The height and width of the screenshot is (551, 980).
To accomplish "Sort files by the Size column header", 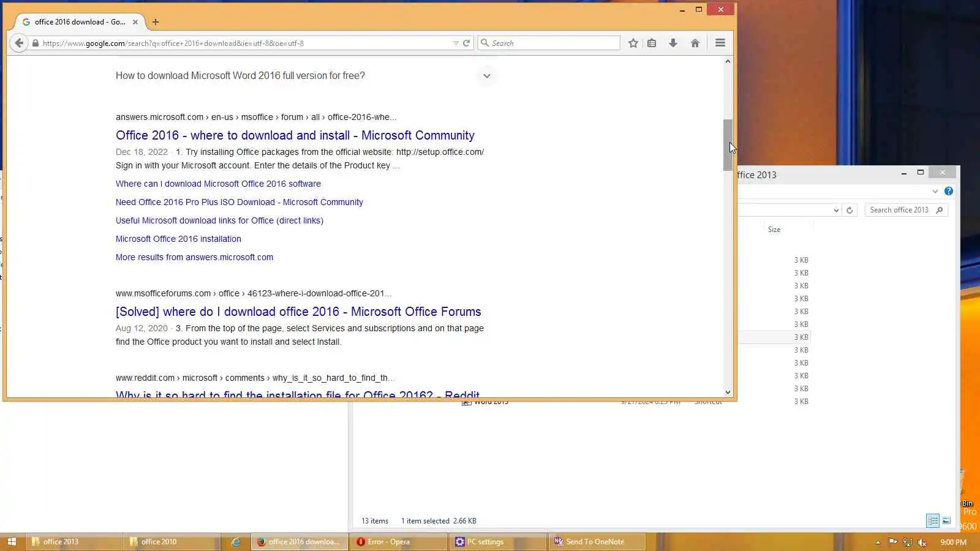I will click(774, 230).
